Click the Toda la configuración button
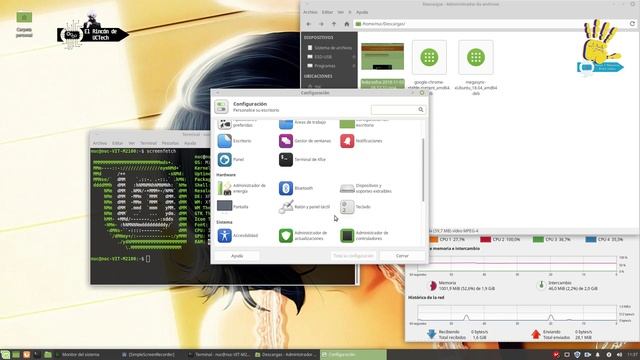 tap(353, 256)
